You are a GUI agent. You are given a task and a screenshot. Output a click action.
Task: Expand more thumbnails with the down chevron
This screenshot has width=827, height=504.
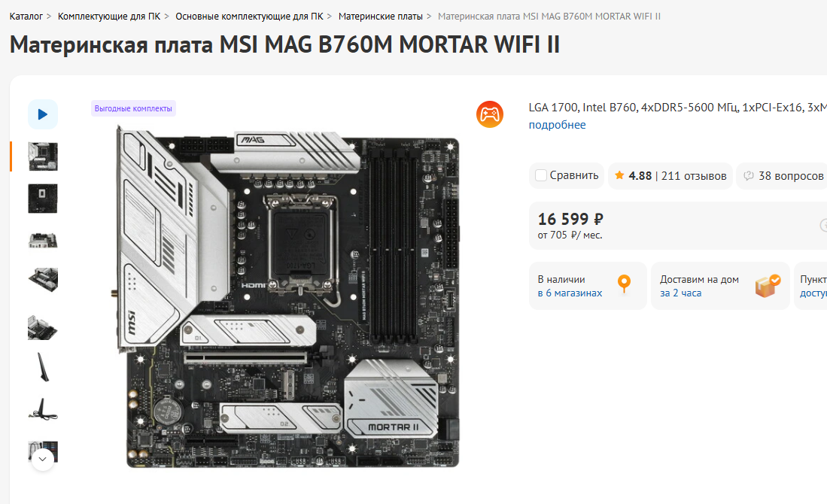pyautogui.click(x=43, y=459)
